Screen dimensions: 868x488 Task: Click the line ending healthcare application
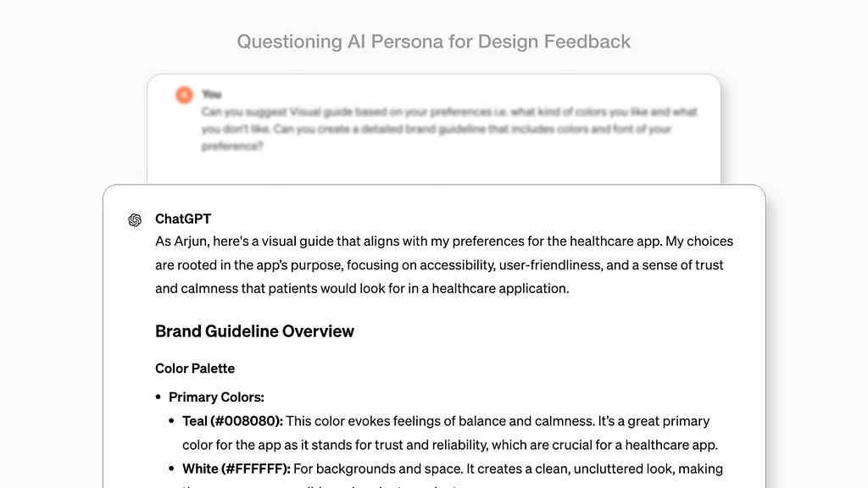tap(362, 289)
